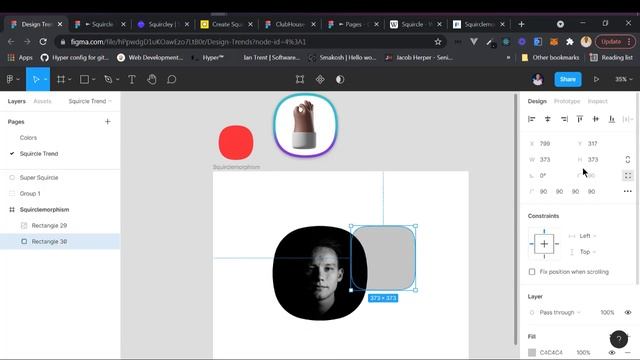Toggle independent corners button
The image size is (640, 360).
(628, 176)
